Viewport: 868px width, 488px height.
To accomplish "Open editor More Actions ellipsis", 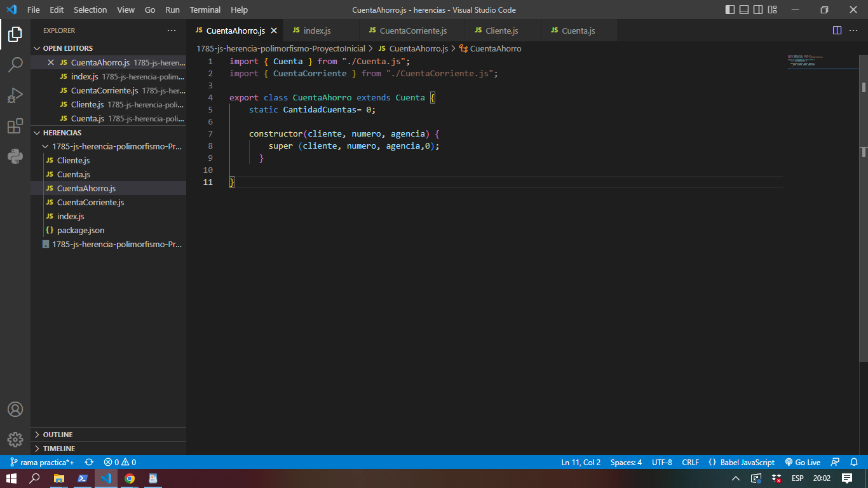I will pyautogui.click(x=854, y=30).
